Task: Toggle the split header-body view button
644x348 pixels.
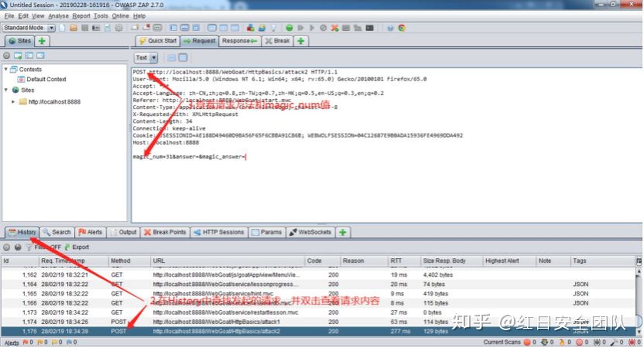Action: (171, 58)
